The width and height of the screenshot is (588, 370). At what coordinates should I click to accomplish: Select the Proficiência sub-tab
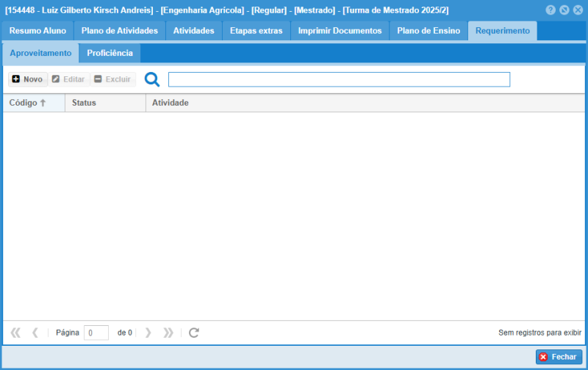110,54
